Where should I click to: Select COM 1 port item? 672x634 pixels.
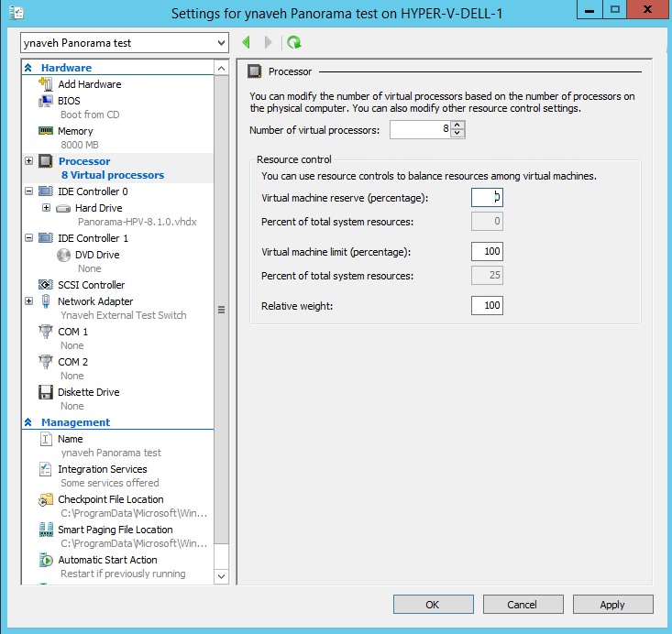pyautogui.click(x=72, y=332)
